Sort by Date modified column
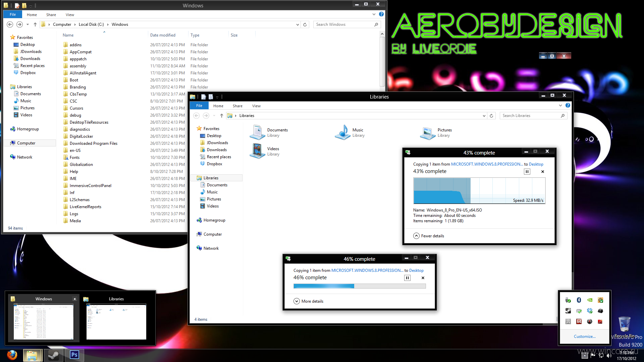This screenshot has width=644, height=362. pos(163,35)
